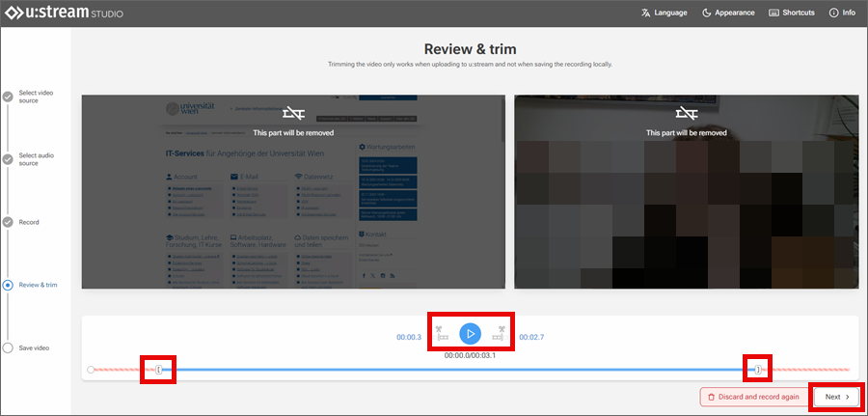The width and height of the screenshot is (868, 416).
Task: Click the white playhead circle at timeline start
Action: click(x=91, y=370)
